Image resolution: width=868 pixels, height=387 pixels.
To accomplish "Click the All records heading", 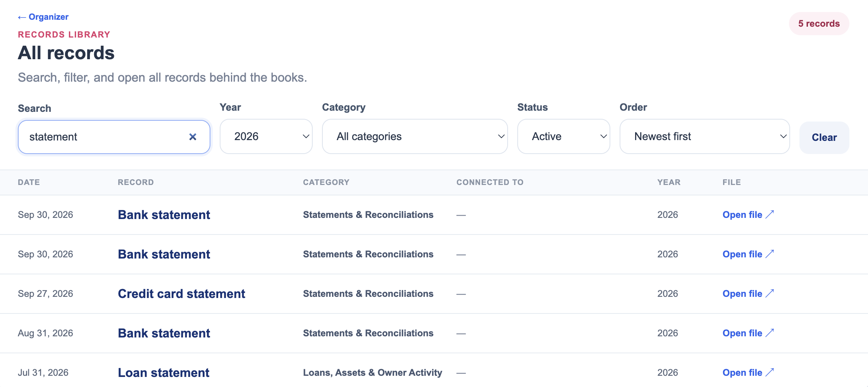I will point(66,53).
